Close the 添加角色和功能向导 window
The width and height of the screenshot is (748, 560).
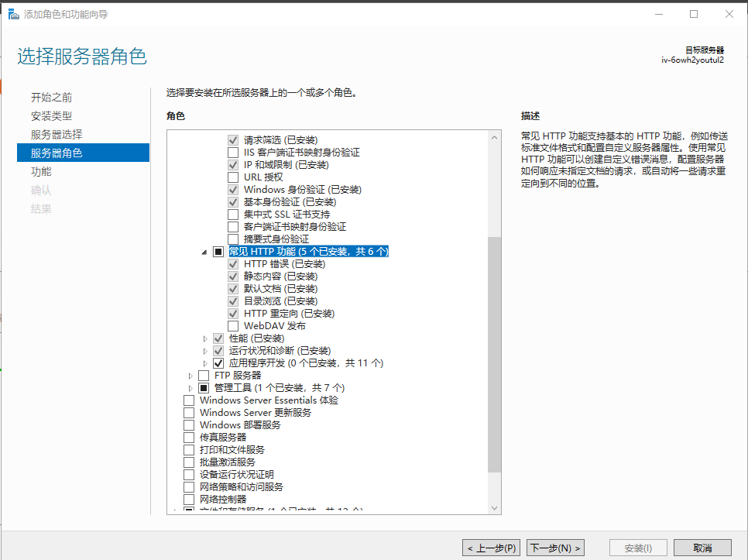tap(729, 14)
